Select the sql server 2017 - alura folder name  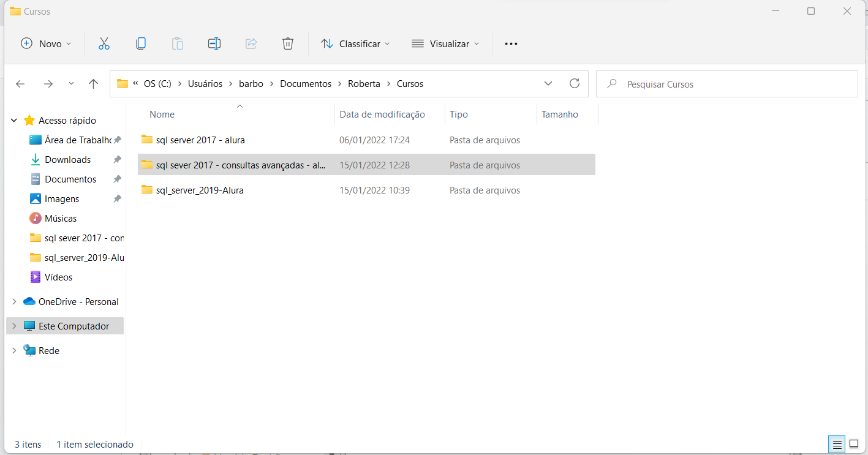[200, 140]
